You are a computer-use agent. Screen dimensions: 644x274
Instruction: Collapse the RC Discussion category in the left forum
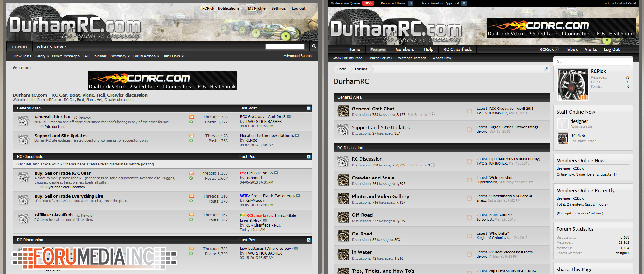coord(308,240)
